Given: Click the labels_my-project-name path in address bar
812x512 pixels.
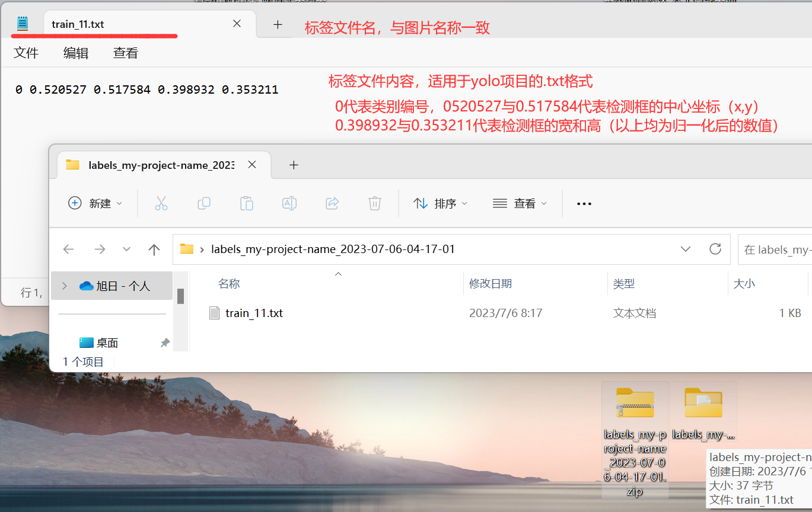Looking at the screenshot, I should pos(333,249).
